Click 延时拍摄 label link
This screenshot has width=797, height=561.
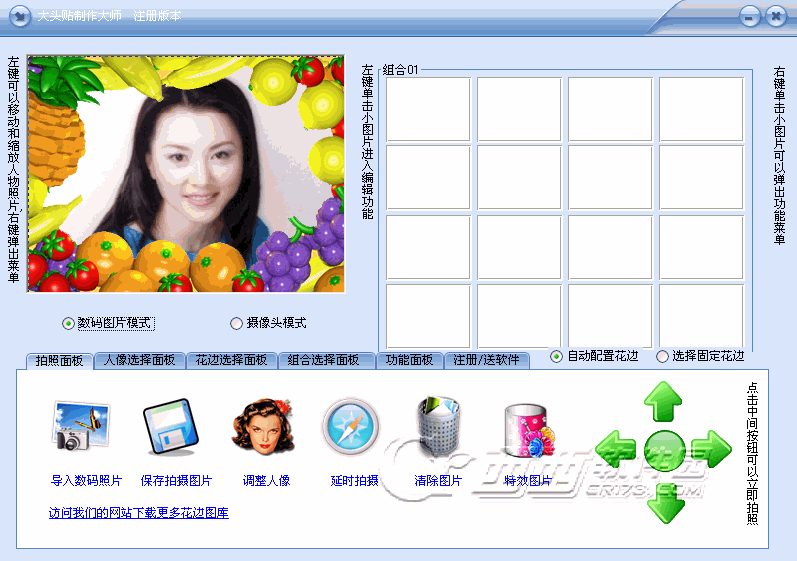tap(355, 481)
